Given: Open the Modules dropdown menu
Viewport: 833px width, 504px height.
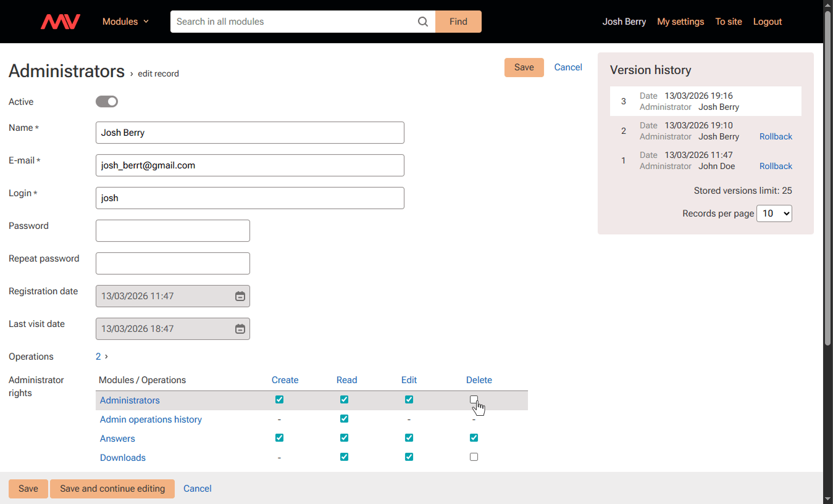Looking at the screenshot, I should (125, 22).
